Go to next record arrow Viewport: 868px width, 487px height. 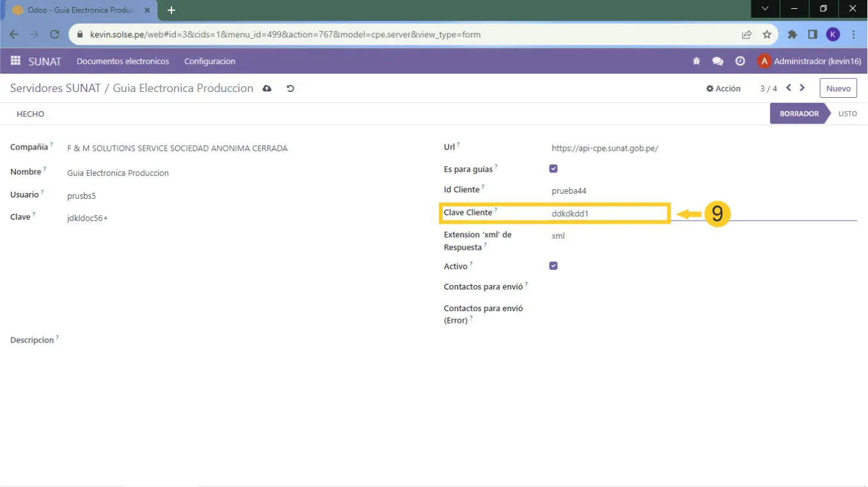802,88
